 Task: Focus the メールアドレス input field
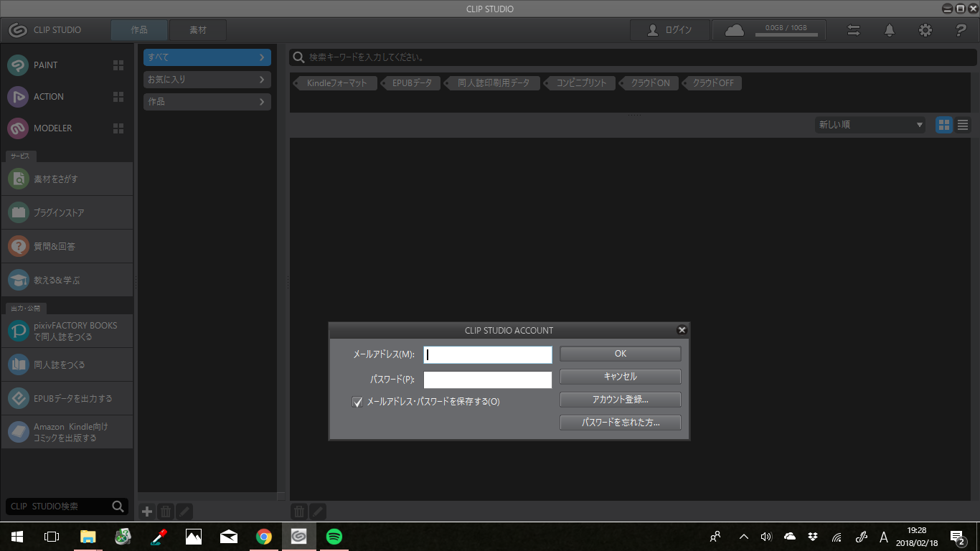click(488, 354)
